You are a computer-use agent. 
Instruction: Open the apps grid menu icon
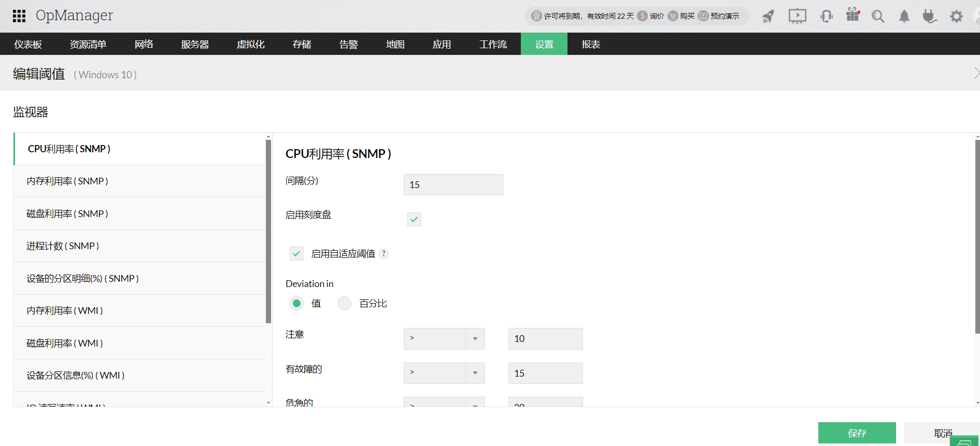(x=19, y=16)
